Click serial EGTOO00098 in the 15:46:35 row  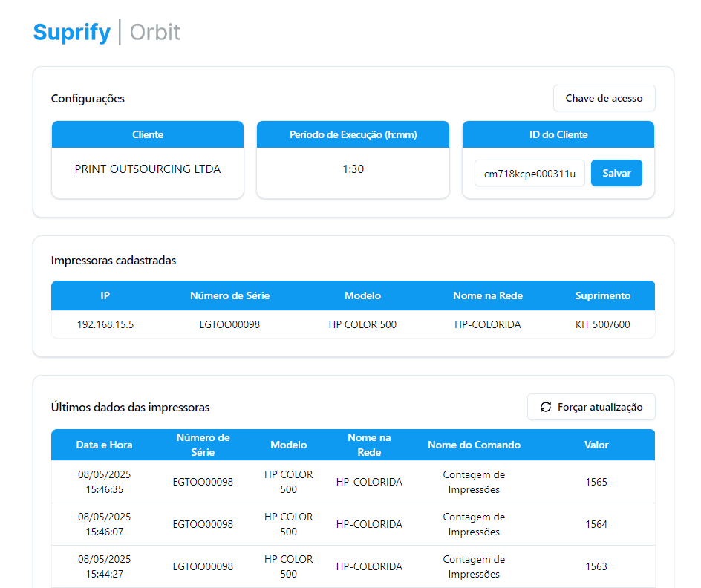click(203, 482)
